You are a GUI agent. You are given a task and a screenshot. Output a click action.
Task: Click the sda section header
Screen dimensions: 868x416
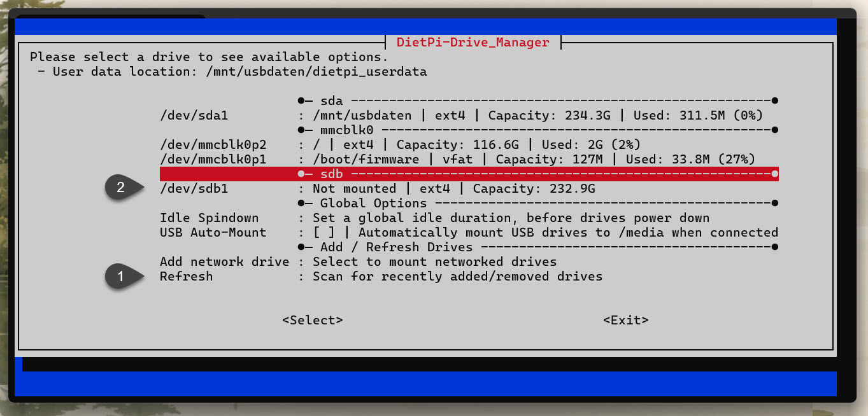pyautogui.click(x=537, y=101)
